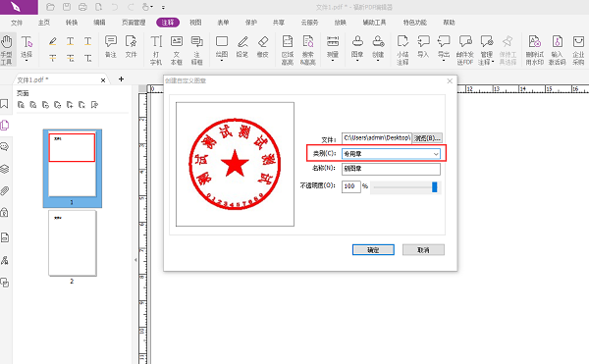The width and height of the screenshot is (589, 364).
Task: Switch to the View (视图) tab
Action: [x=195, y=23]
